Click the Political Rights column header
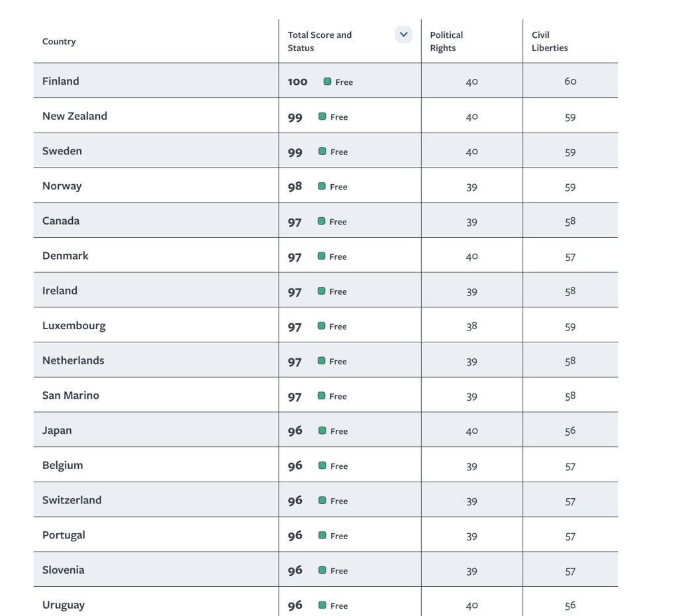Image resolution: width=678 pixels, height=616 pixels. coord(446,41)
